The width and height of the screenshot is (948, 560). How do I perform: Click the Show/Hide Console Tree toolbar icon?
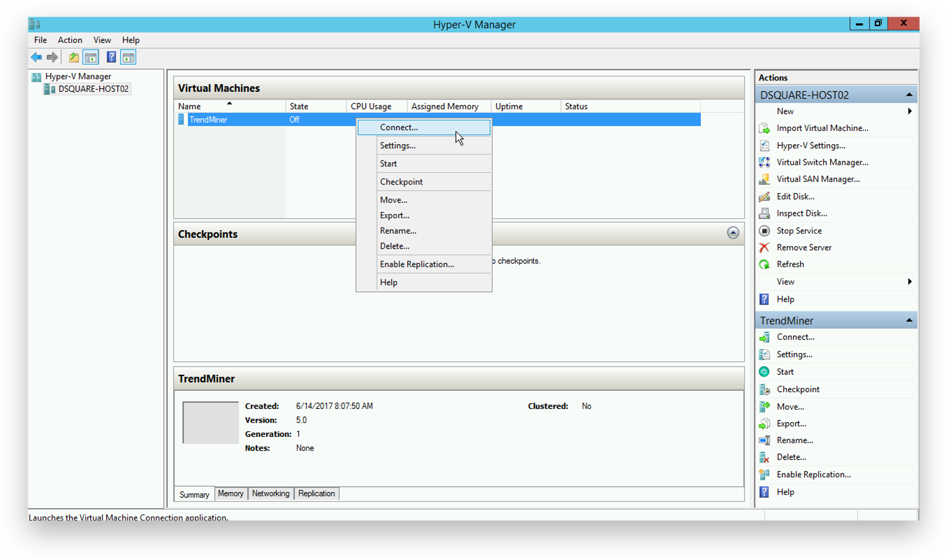point(91,57)
